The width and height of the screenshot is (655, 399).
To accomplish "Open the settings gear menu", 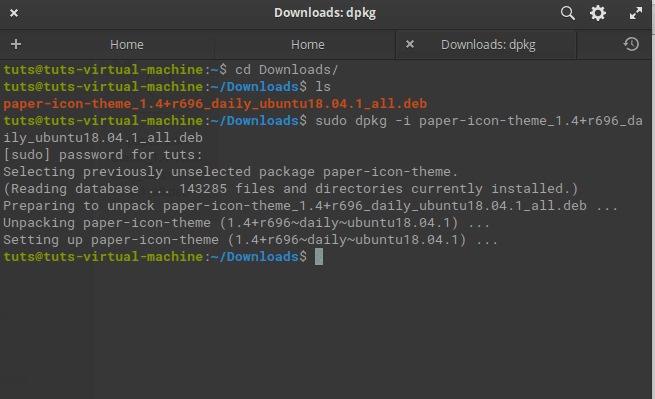I will point(598,13).
